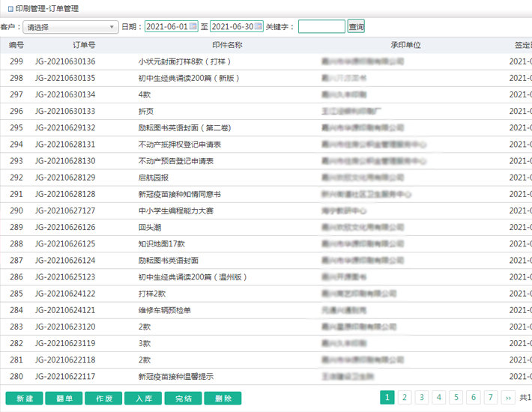532x412 pixels.
Task: Sort by the 订单号 column header
Action: (84, 45)
